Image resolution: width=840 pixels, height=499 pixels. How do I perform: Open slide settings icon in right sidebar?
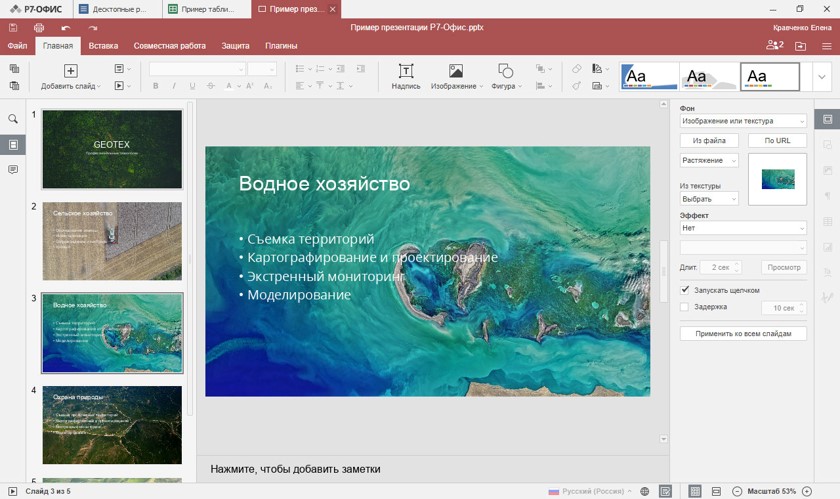(x=827, y=119)
